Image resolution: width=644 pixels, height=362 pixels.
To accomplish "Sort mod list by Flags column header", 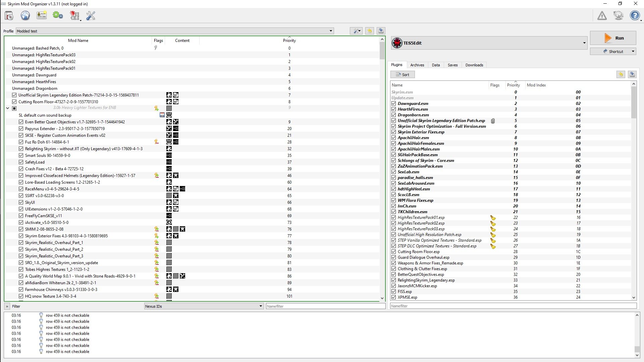I will (x=158, y=40).
